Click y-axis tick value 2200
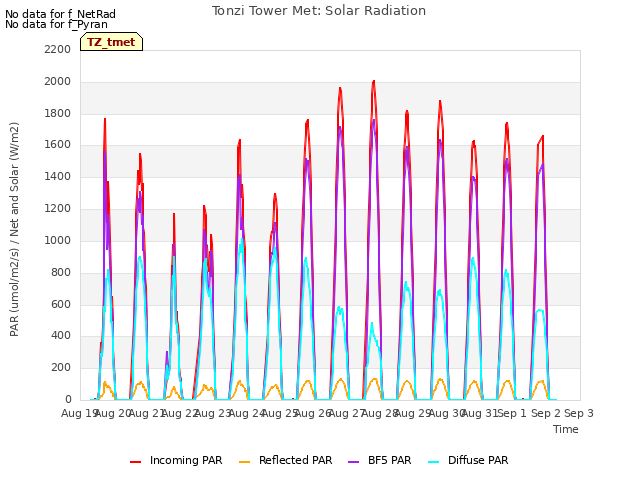Image resolution: width=640 pixels, height=480 pixels. coord(58,49)
